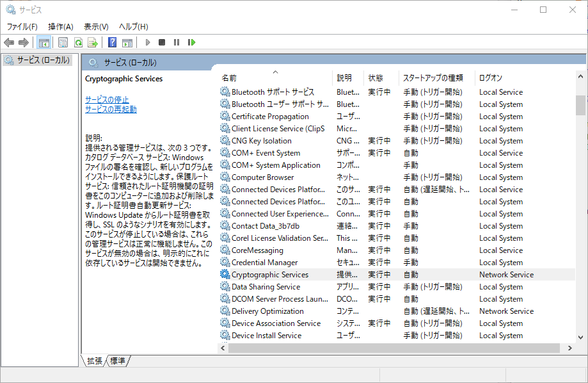Viewport: 588px width, 383px height.
Task: Sort by スタートアップの種類 column header
Action: point(437,77)
